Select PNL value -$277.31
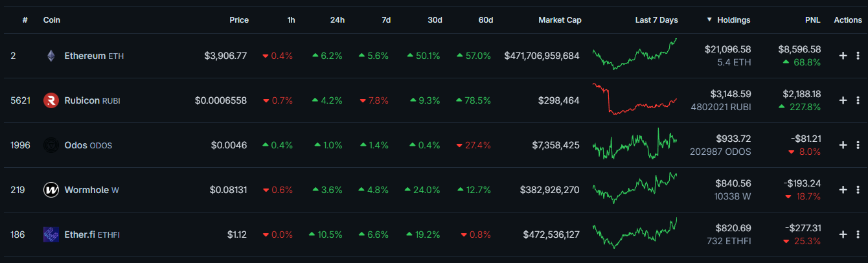The image size is (868, 263). pos(803,228)
